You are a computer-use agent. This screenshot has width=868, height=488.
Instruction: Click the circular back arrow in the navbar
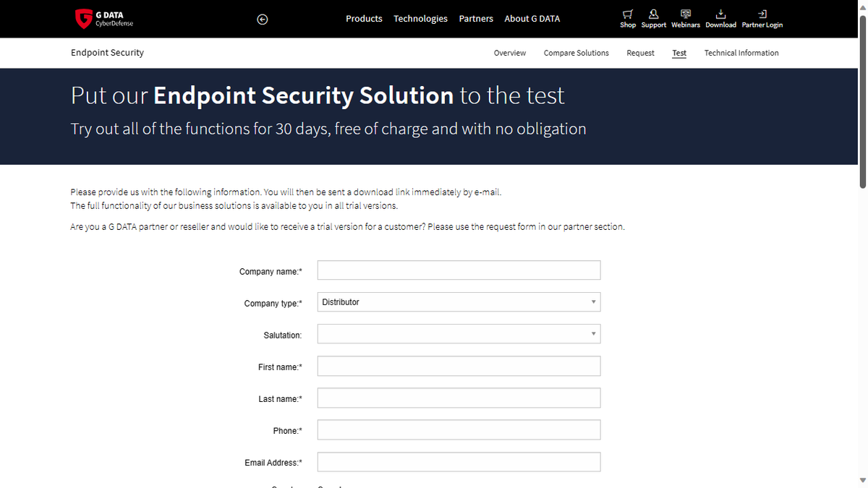click(x=262, y=19)
